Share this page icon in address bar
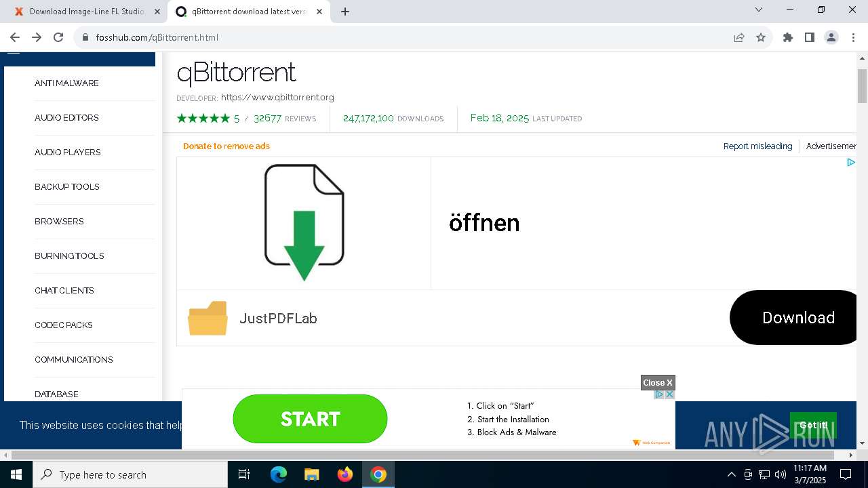The height and width of the screenshot is (488, 868). click(x=739, y=37)
